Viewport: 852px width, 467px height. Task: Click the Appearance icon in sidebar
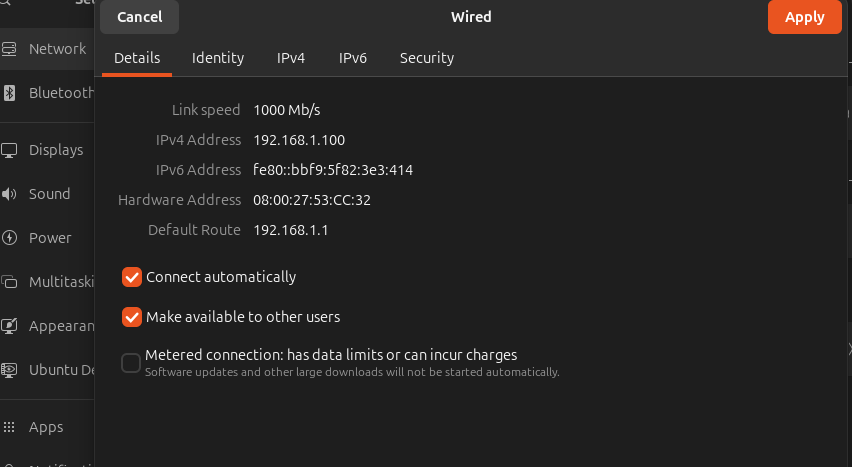point(9,326)
